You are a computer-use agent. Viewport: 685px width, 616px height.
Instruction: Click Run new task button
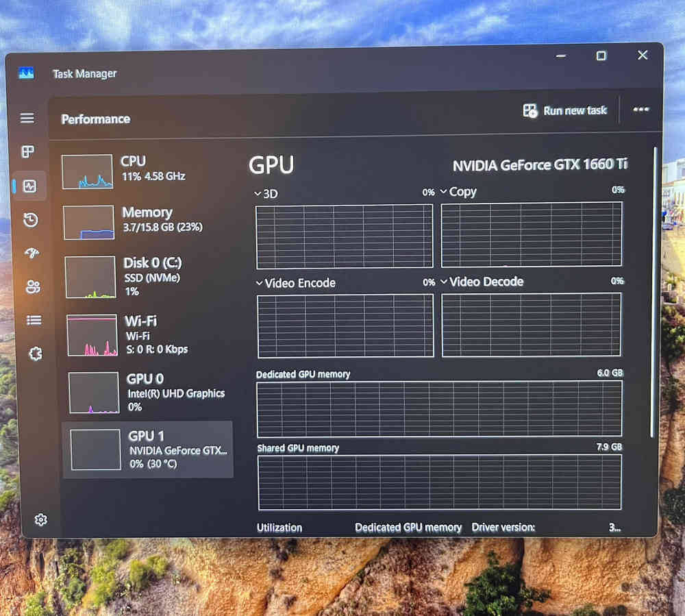pos(565,110)
